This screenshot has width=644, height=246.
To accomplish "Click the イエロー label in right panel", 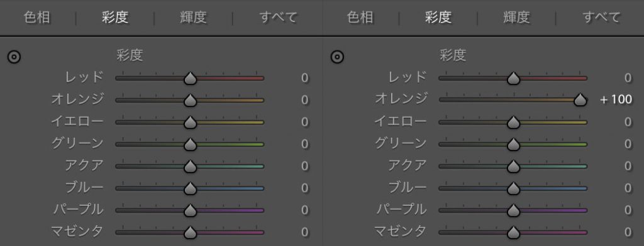I will coord(401,121).
